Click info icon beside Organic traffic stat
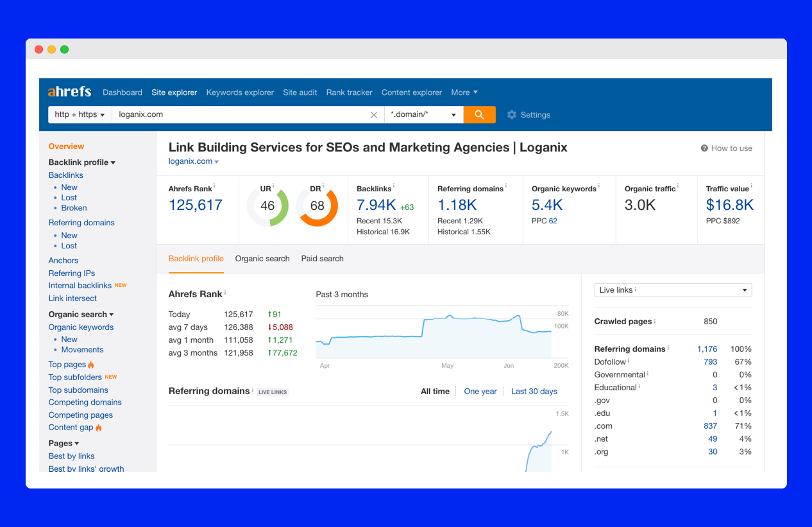This screenshot has width=812, height=527. [678, 186]
